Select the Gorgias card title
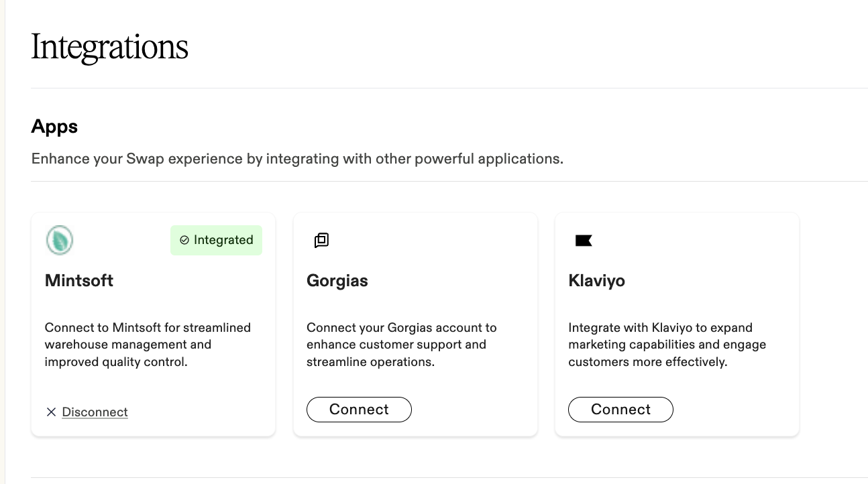 337,280
